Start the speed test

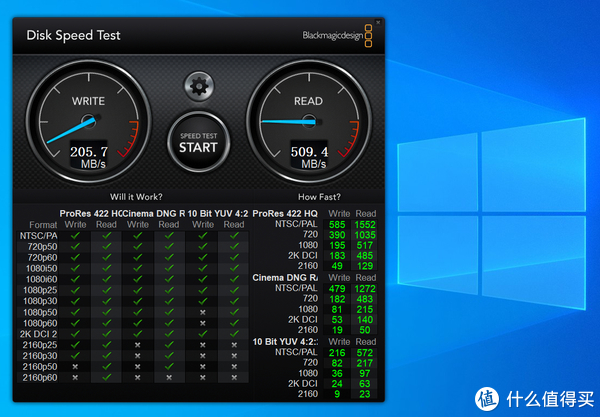click(x=199, y=143)
